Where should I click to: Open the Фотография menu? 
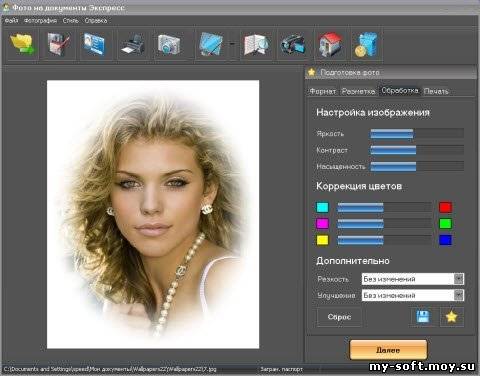tap(40, 21)
